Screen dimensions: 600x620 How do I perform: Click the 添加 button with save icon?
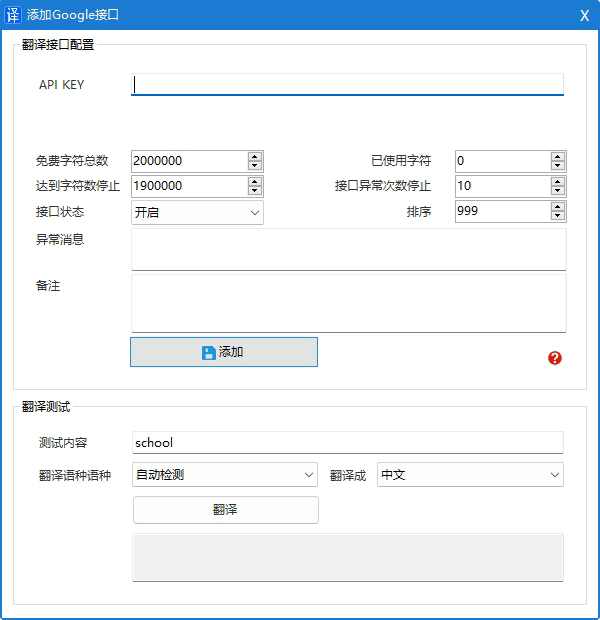click(x=224, y=352)
